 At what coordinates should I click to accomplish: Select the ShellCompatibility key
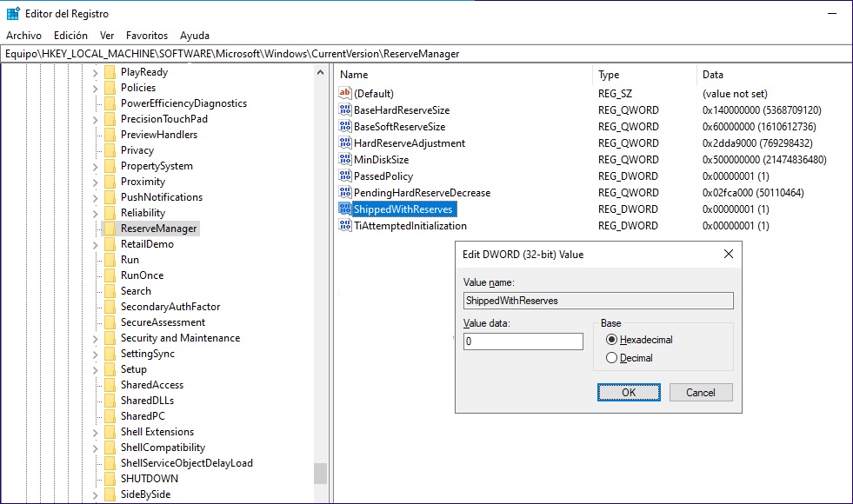pyautogui.click(x=163, y=448)
